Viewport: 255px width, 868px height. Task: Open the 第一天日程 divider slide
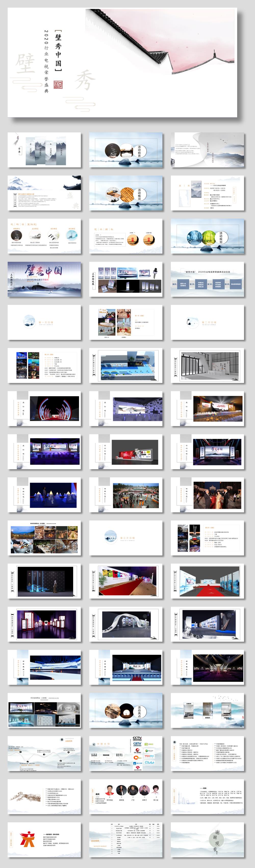pos(44,323)
